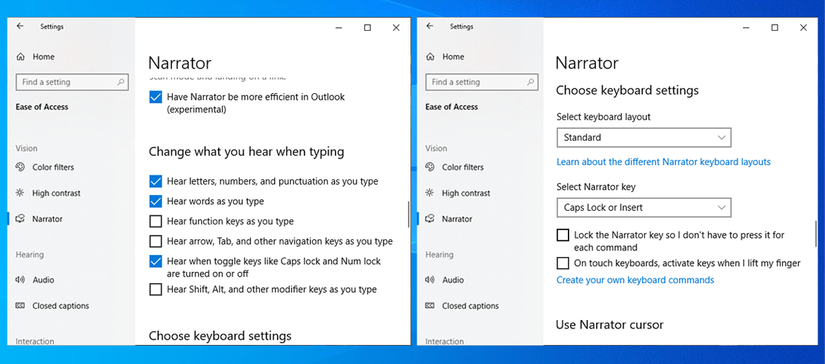Open Select keyboard layout Standard dropdown
The height and width of the screenshot is (364, 825).
point(644,137)
